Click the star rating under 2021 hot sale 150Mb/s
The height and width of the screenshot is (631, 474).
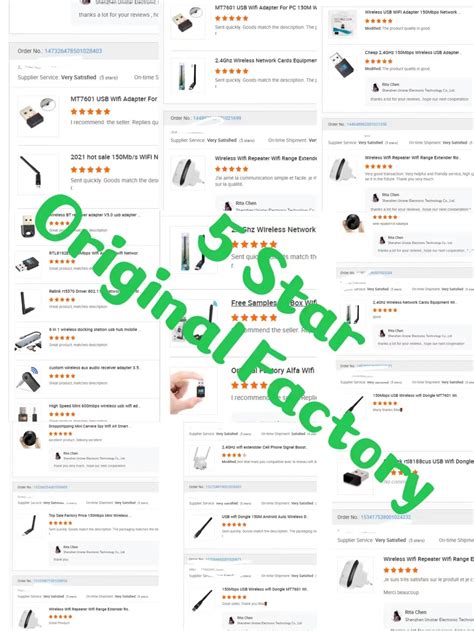[x=90, y=169]
